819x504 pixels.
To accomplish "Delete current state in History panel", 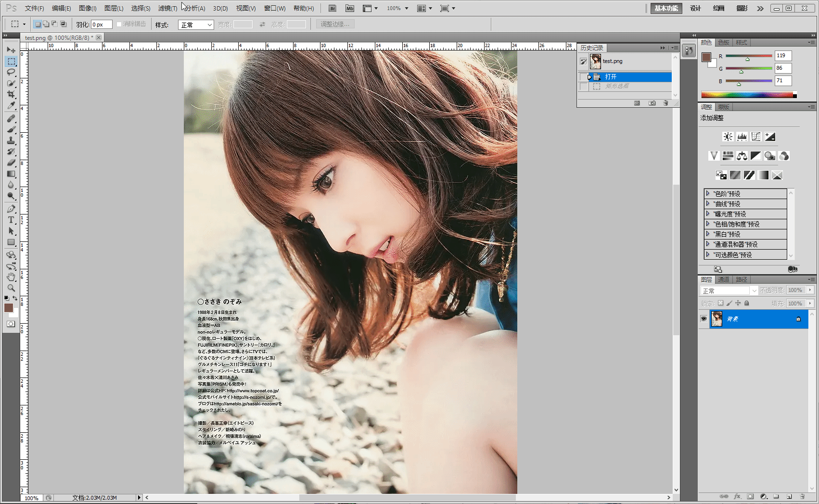I will (666, 103).
